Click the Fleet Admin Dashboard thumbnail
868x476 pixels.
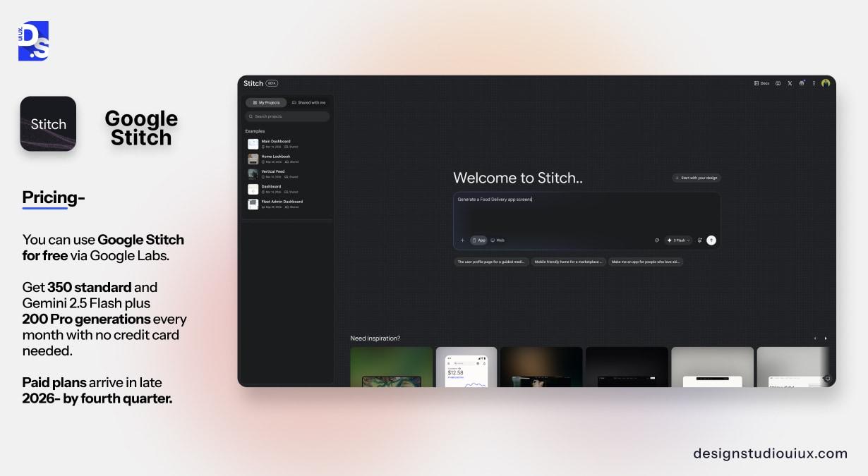click(x=253, y=204)
